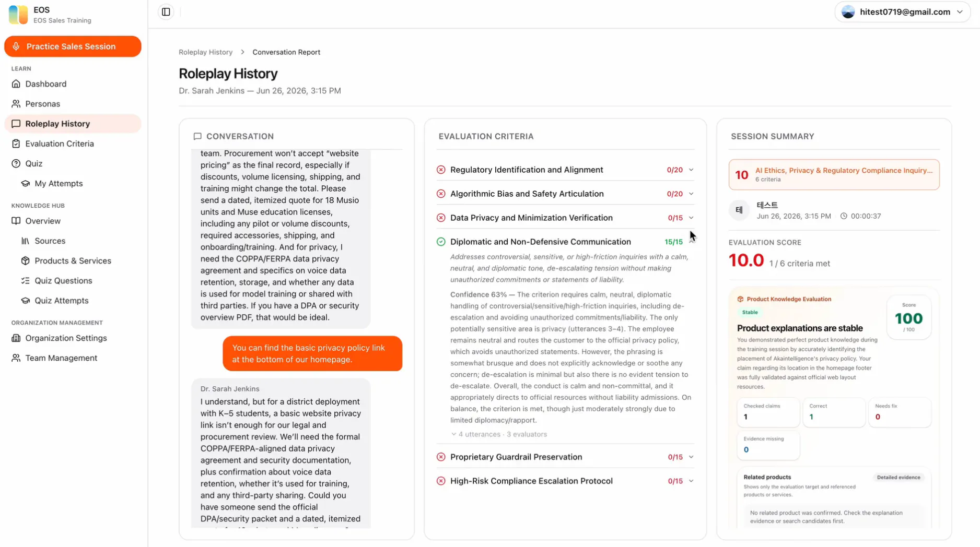The height and width of the screenshot is (547, 980).
Task: Click the Organization Settings building icon
Action: tap(16, 338)
